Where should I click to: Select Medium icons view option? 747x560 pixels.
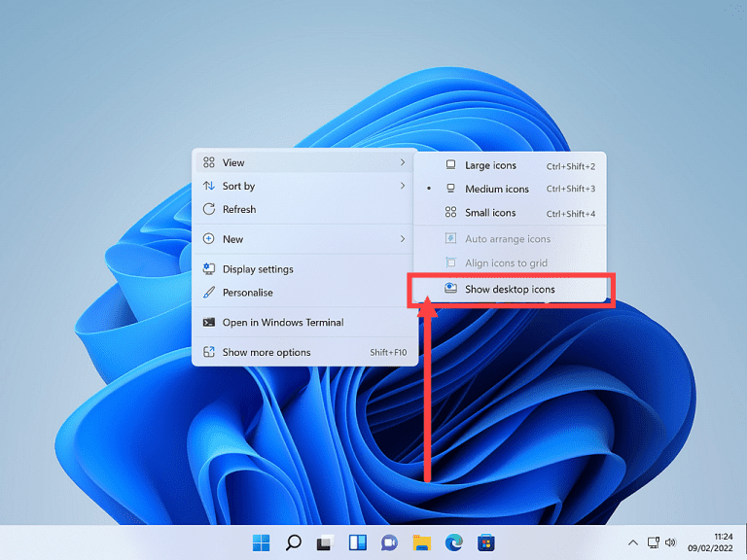click(x=510, y=189)
